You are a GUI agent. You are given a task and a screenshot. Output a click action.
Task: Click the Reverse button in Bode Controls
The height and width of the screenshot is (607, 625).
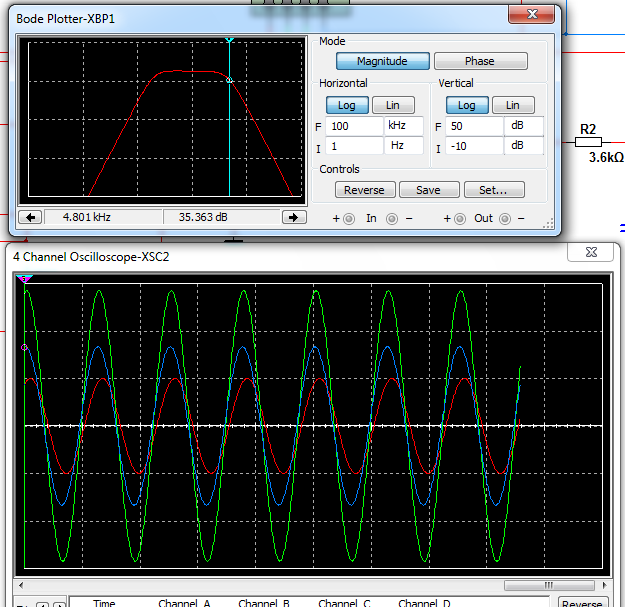point(365,190)
